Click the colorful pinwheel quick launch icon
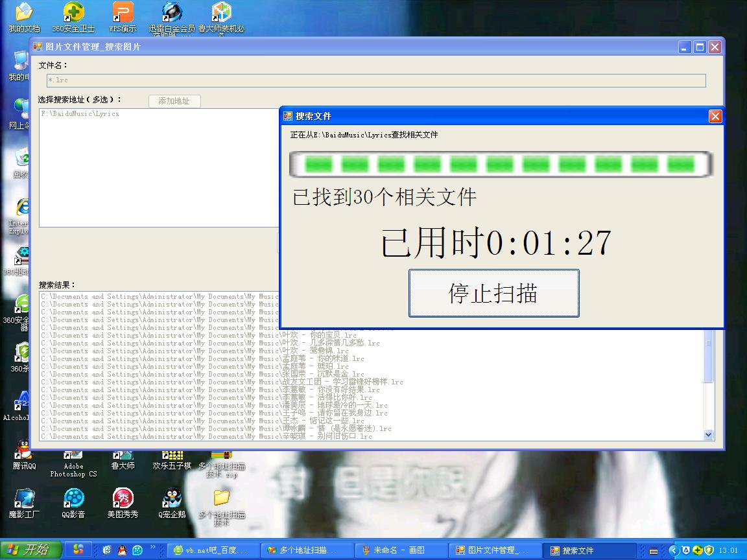Image resolution: width=747 pixels, height=560 pixels. (x=78, y=550)
